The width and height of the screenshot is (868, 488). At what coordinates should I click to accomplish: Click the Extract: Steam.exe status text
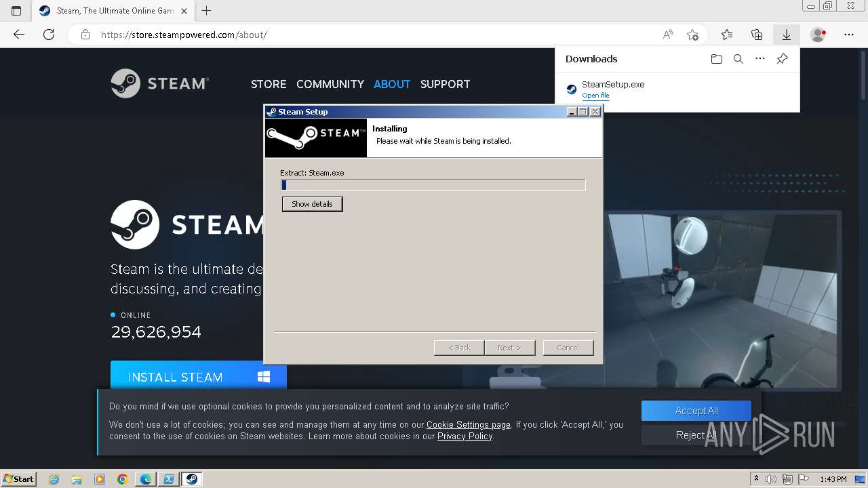[312, 173]
